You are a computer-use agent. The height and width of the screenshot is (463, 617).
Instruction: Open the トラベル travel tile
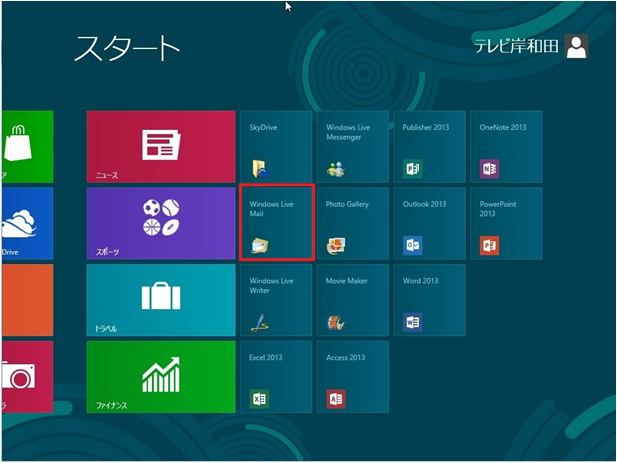[x=161, y=300]
